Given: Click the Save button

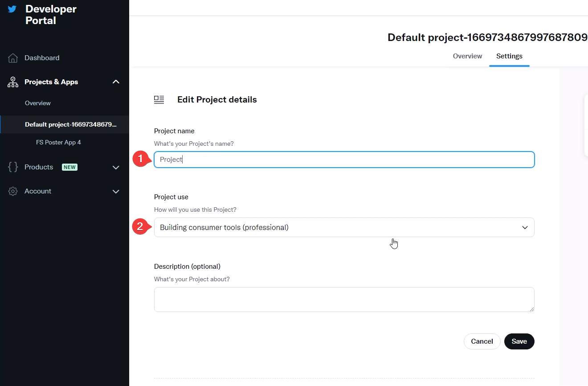Looking at the screenshot, I should pyautogui.click(x=519, y=341).
